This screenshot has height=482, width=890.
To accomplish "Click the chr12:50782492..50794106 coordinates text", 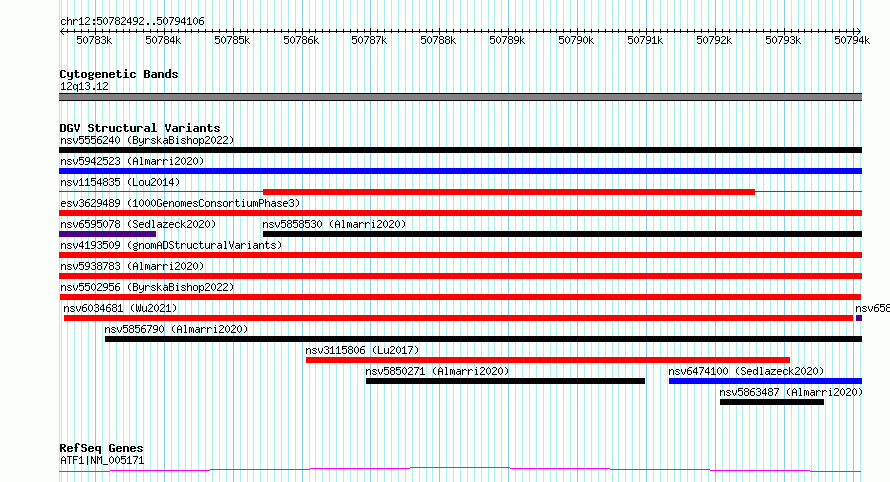I will (132, 22).
